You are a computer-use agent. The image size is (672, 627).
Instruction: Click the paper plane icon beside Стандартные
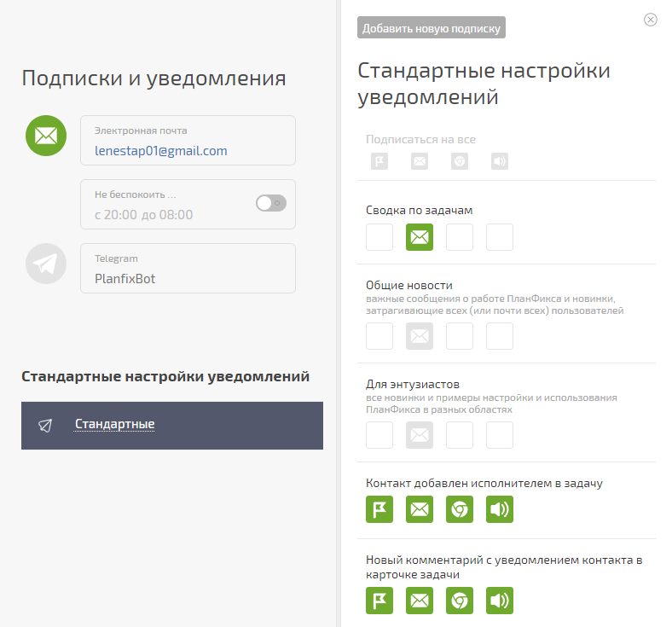(45, 425)
